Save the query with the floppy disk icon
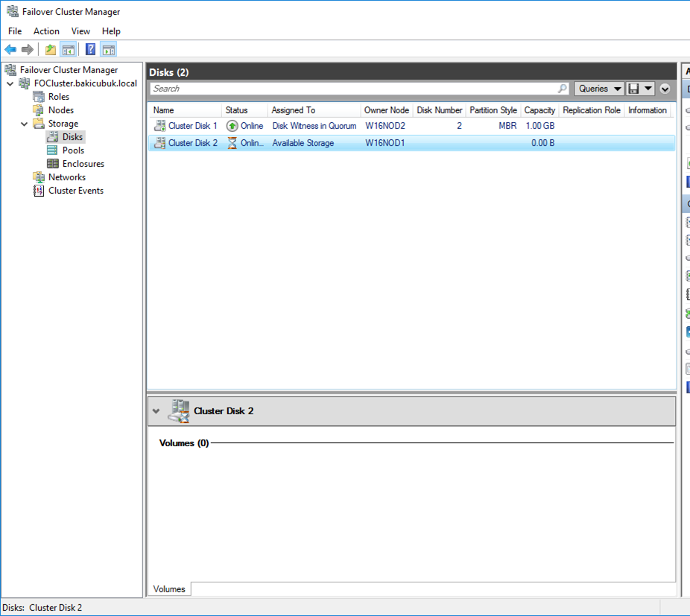Viewport: 690px width, 616px height. click(x=633, y=89)
